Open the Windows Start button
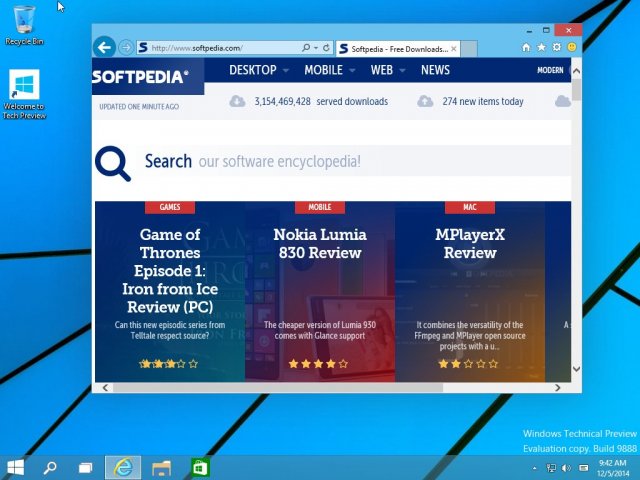Screen dimensions: 640x480 click(x=16, y=468)
